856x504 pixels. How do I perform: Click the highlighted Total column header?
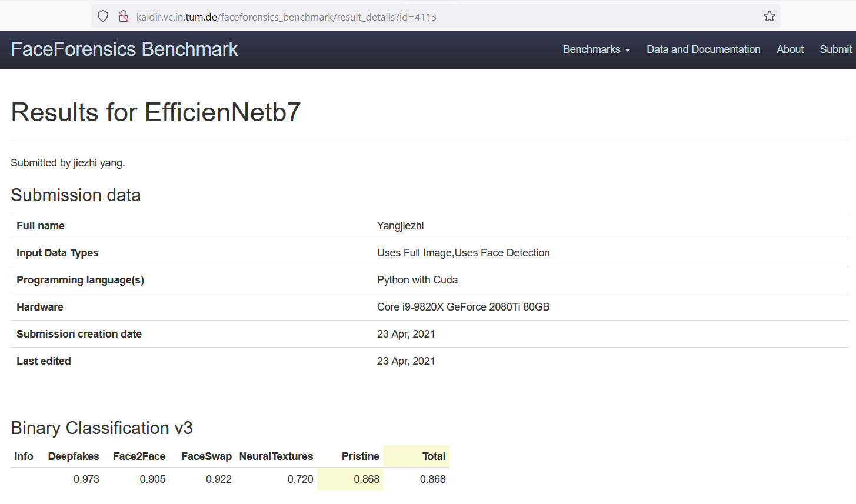(434, 456)
